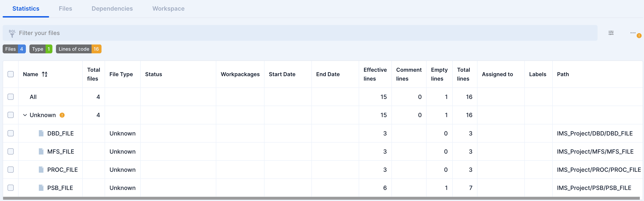Click Unknown file type in DBD_FILE row
This screenshot has height=201, width=644.
(x=123, y=133)
